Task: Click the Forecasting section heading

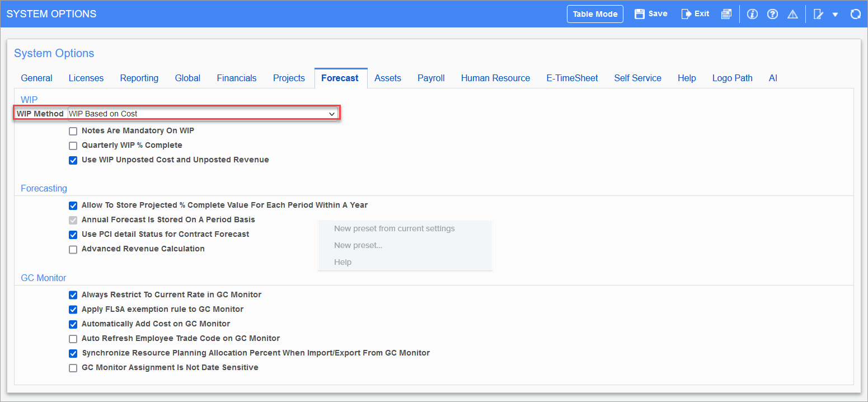Action: click(44, 189)
